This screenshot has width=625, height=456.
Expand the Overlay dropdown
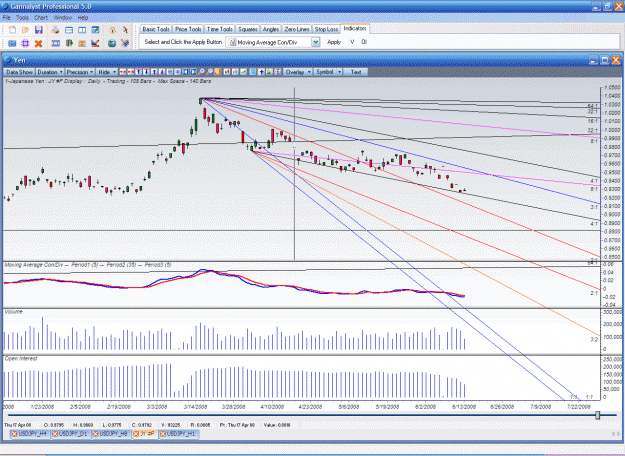pyautogui.click(x=297, y=72)
